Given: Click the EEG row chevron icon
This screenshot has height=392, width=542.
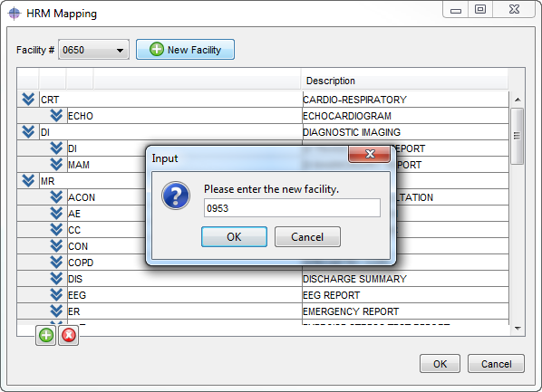Looking at the screenshot, I should (x=56, y=295).
